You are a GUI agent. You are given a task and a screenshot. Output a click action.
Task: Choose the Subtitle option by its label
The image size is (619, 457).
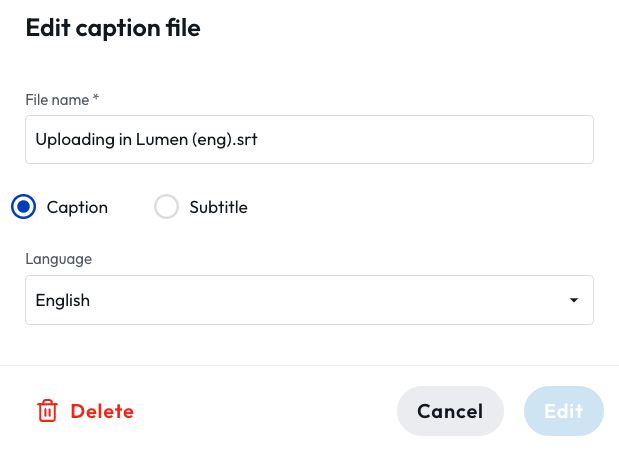click(x=218, y=207)
